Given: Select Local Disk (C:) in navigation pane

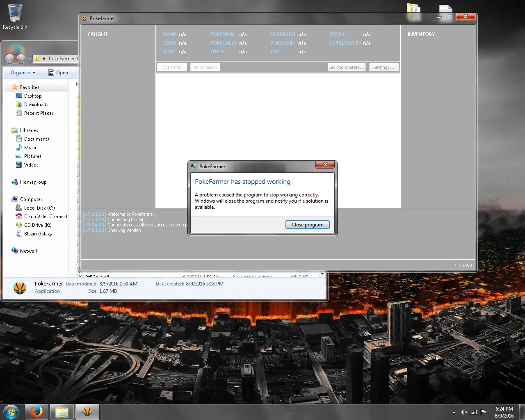Looking at the screenshot, I should [x=39, y=208].
